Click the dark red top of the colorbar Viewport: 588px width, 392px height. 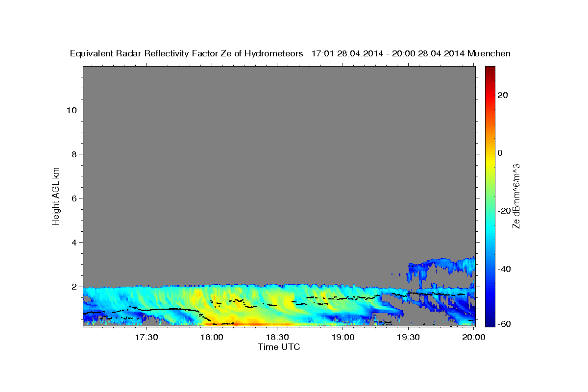490,70
